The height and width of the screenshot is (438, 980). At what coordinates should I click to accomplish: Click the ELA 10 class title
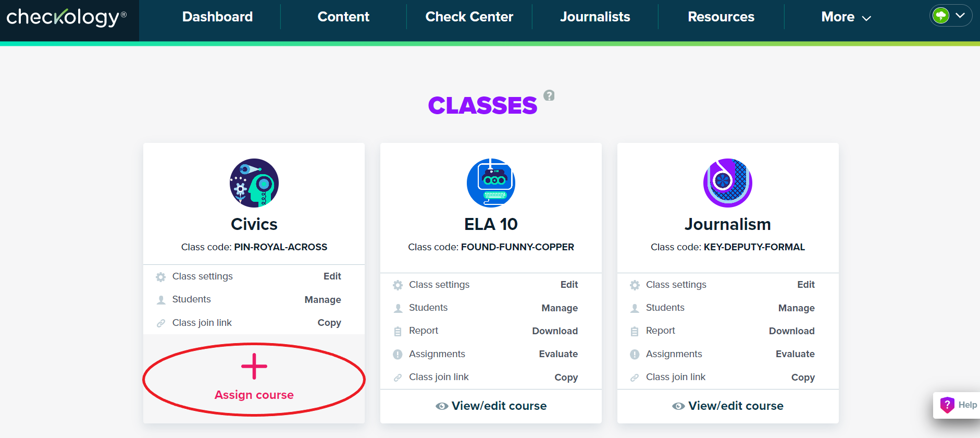tap(491, 224)
